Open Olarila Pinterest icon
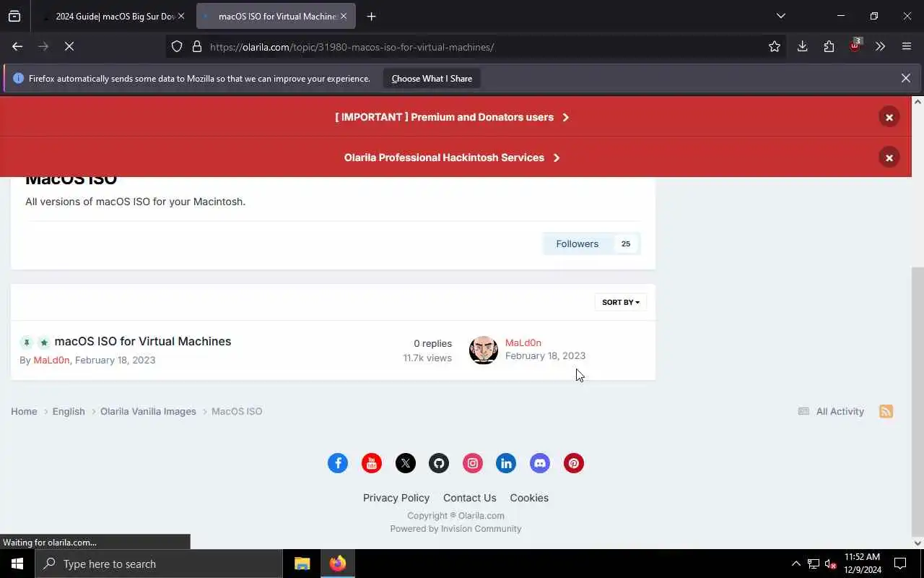Screen dimensions: 924x578 pyautogui.click(x=574, y=463)
